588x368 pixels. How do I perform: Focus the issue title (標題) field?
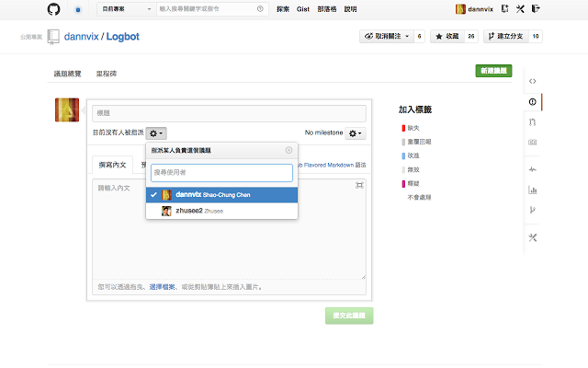tap(230, 113)
